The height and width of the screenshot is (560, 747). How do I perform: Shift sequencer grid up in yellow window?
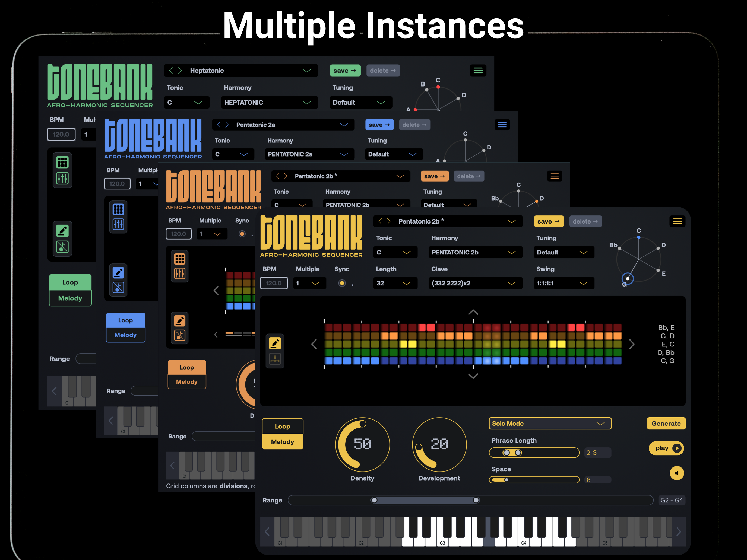473,312
